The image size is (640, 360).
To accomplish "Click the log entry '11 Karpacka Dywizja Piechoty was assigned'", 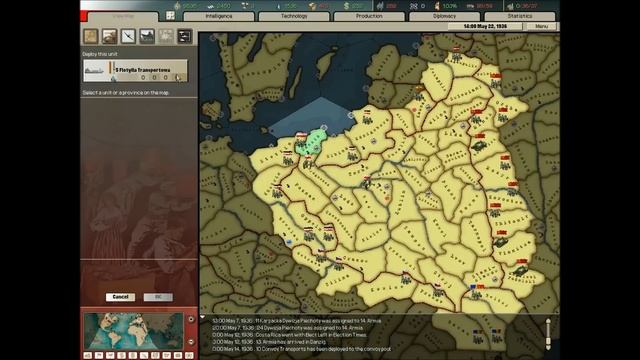I will click(x=297, y=321).
